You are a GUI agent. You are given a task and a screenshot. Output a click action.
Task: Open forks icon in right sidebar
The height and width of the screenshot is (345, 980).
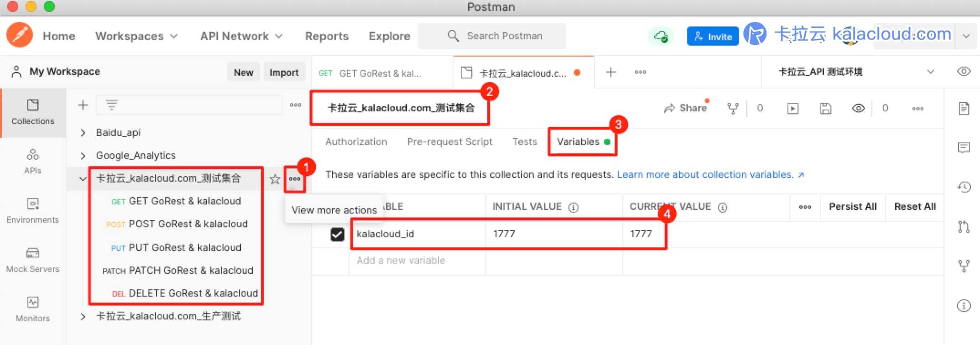click(x=964, y=266)
